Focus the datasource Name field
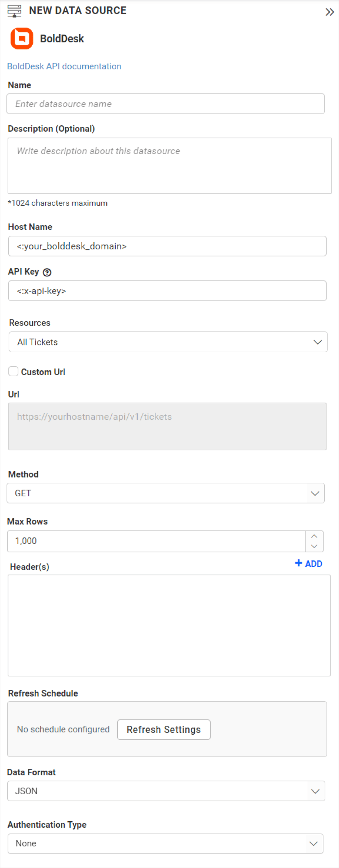Viewport: 339px width, 868px height. [166, 104]
